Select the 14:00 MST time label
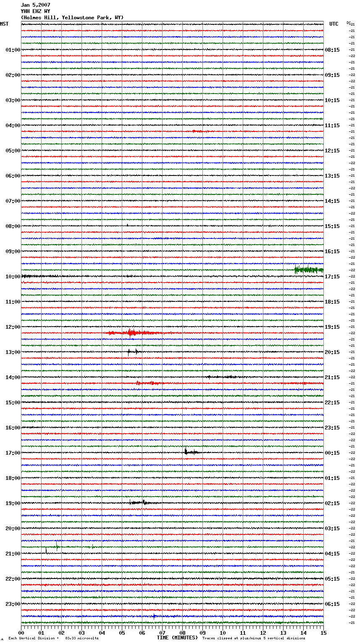The width and height of the screenshot is (357, 644). pos(13,377)
